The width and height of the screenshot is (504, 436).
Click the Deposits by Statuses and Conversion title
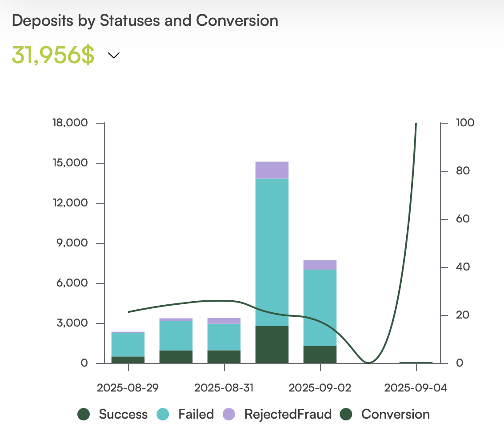point(145,20)
